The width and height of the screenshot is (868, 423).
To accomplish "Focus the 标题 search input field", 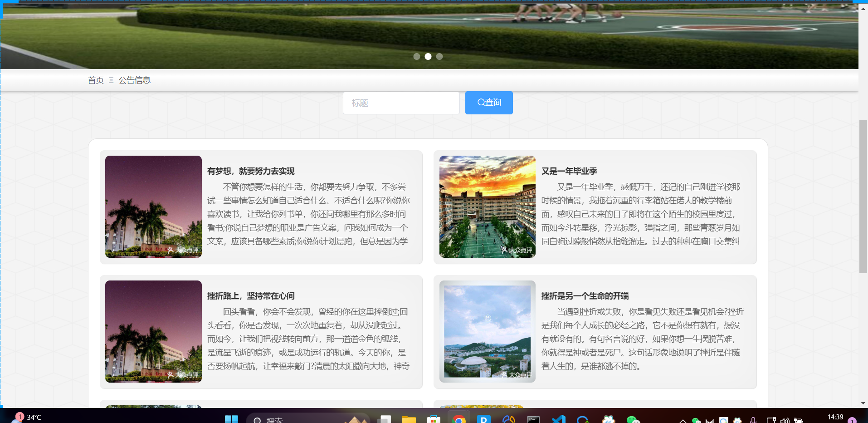I will pos(401,103).
